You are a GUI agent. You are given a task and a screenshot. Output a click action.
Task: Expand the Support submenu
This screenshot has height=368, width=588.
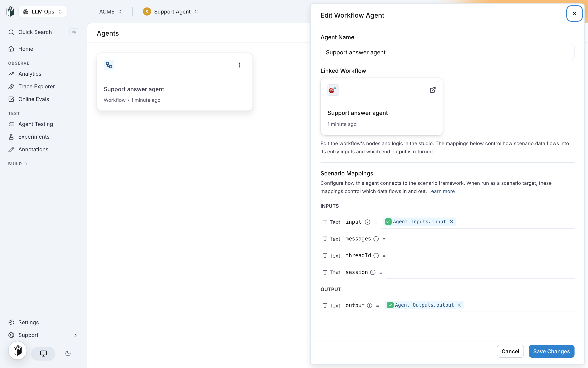[x=43, y=335]
